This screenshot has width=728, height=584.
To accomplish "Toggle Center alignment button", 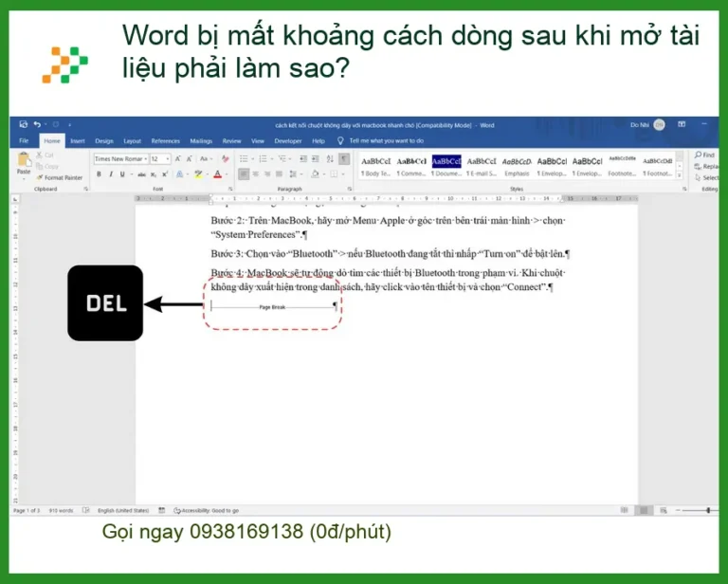I will pyautogui.click(x=255, y=174).
